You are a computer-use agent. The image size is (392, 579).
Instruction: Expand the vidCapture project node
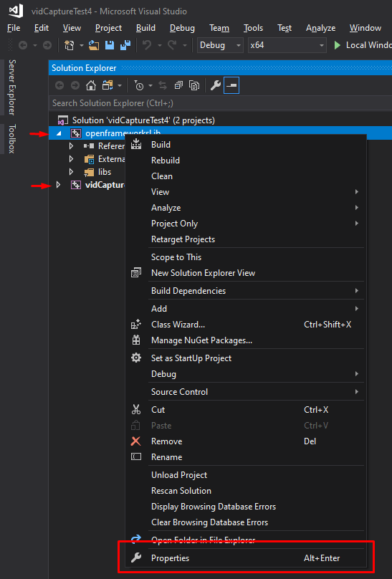(x=58, y=185)
